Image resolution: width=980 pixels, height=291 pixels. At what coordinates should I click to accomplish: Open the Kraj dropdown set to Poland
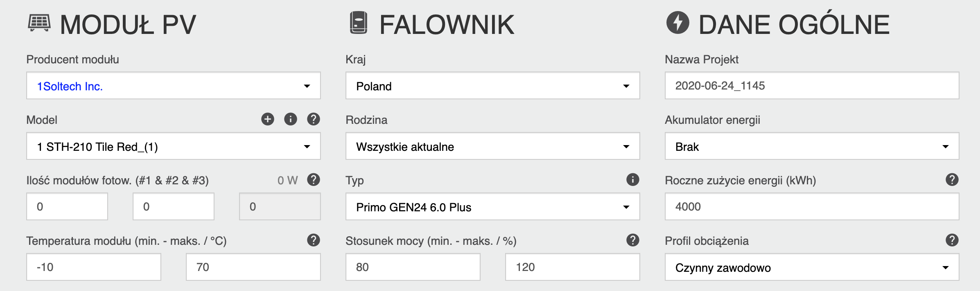[492, 86]
